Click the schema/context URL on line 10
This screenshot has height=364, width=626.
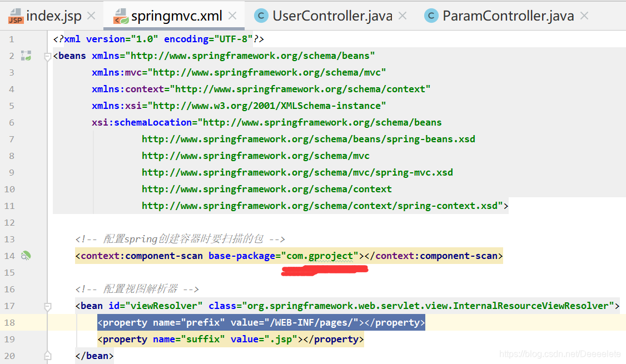point(267,189)
